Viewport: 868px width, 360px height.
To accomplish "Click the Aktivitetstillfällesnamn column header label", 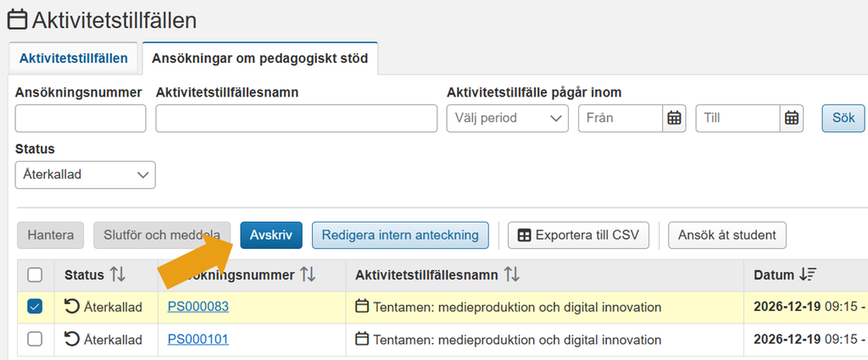I will click(427, 274).
